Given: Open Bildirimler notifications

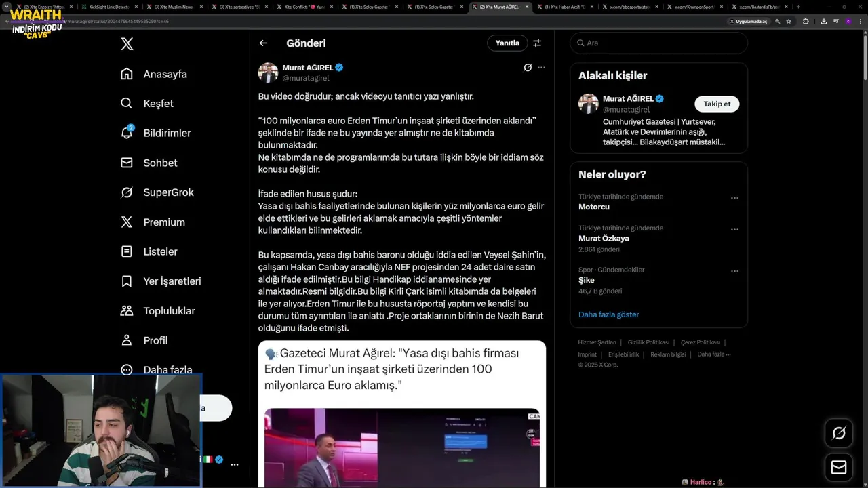Looking at the screenshot, I should 155,133.
